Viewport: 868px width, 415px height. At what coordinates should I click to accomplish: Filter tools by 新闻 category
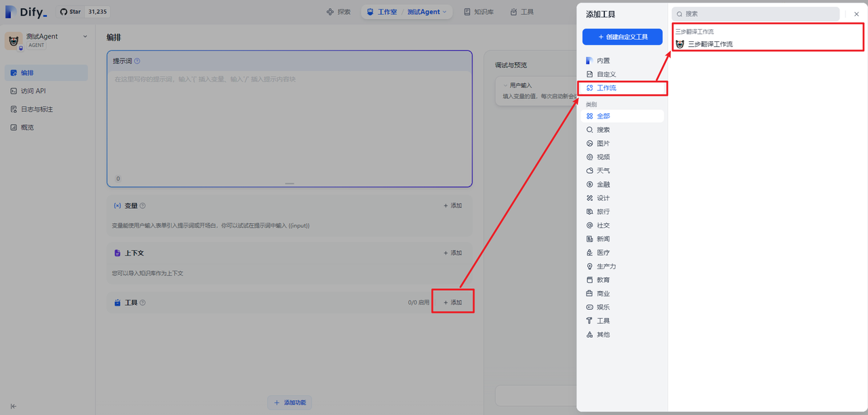(x=623, y=239)
